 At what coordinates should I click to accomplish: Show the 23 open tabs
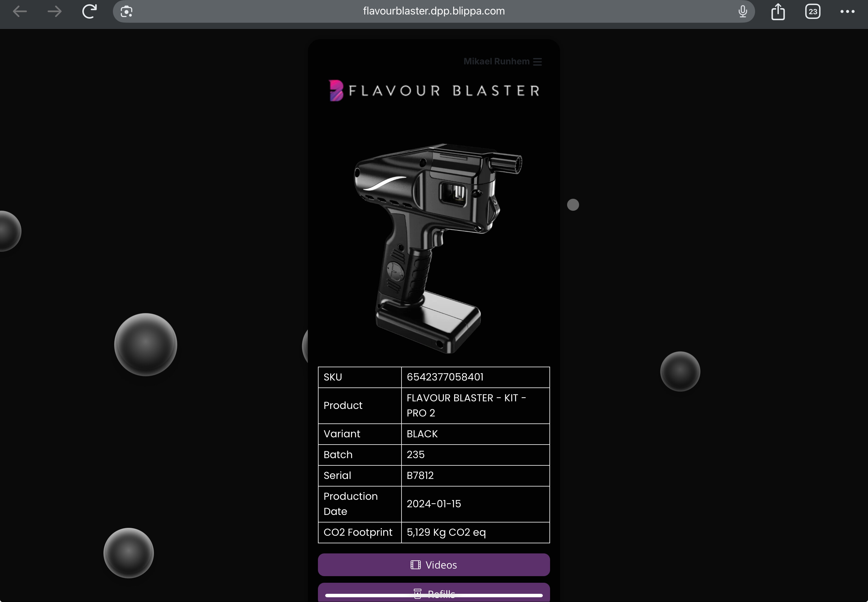(x=812, y=11)
